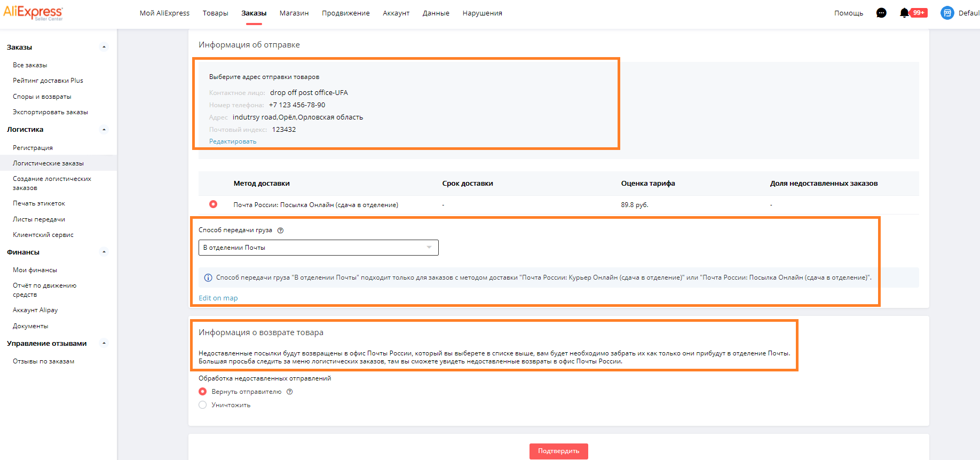Click Редактировать address link
980x460 pixels.
(x=233, y=141)
